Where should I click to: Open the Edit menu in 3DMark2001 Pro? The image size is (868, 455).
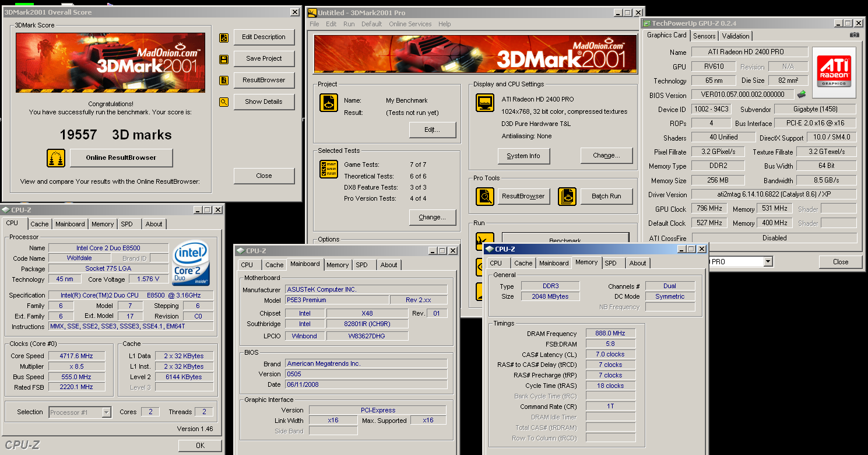pyautogui.click(x=331, y=24)
